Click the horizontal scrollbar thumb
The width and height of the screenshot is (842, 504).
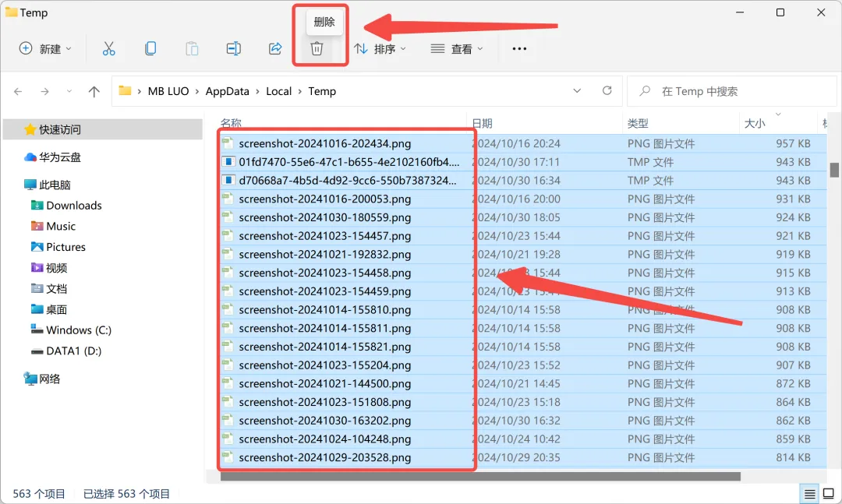point(480,477)
